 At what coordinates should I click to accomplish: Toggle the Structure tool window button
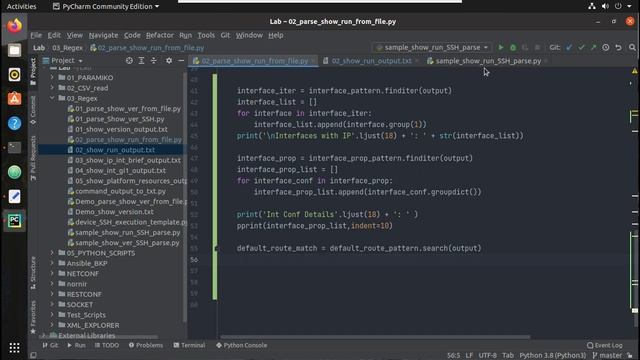pyautogui.click(x=33, y=273)
